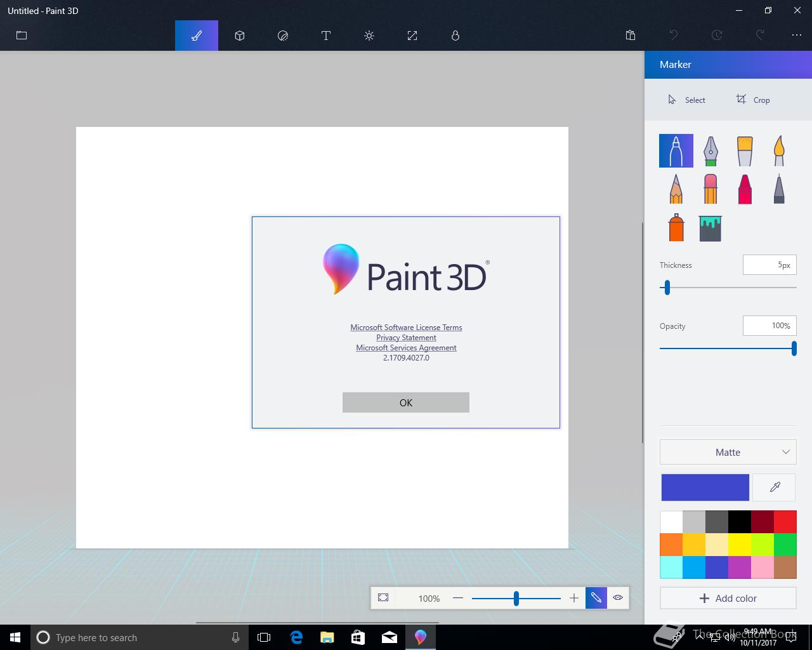This screenshot has width=812, height=650.
Task: Open the Remix 3D tab
Action: [x=455, y=36]
